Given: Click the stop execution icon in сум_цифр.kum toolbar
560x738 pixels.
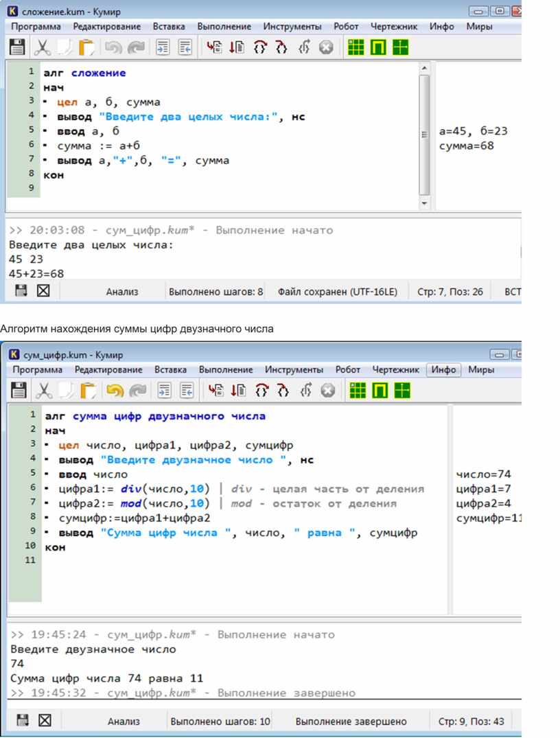Looking at the screenshot, I should [327, 391].
